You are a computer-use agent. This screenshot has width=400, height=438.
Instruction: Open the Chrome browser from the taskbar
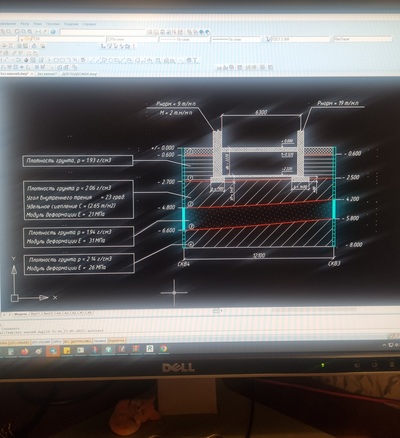[x=163, y=349]
